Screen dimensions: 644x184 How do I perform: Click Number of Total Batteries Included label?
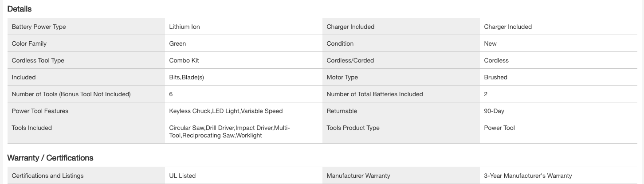pyautogui.click(x=374, y=94)
